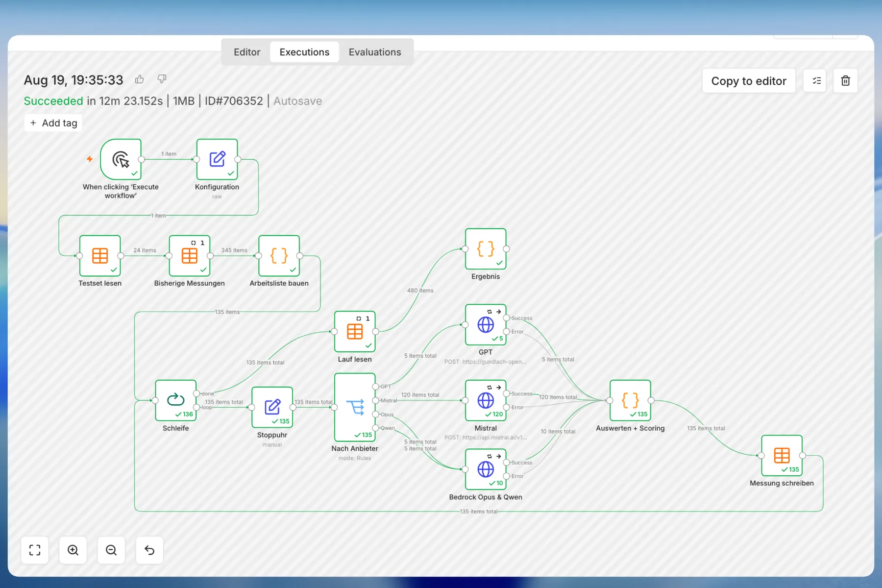Click the 480 items connection label
The height and width of the screenshot is (588, 882).
[x=420, y=291]
